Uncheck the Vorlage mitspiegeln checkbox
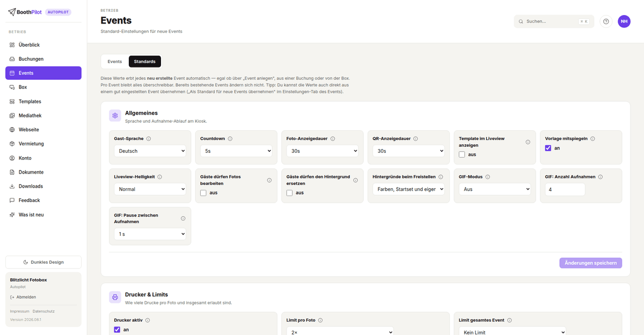644x335 pixels. click(548, 148)
